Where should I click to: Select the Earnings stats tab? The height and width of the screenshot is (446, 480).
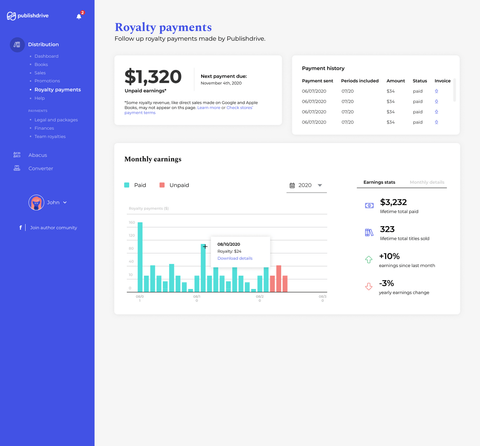pyautogui.click(x=379, y=182)
